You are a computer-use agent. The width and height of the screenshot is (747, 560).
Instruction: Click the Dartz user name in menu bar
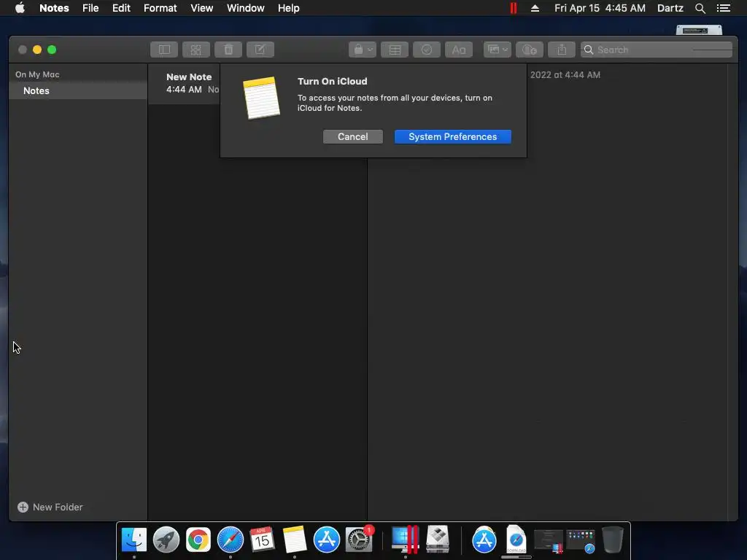click(670, 8)
